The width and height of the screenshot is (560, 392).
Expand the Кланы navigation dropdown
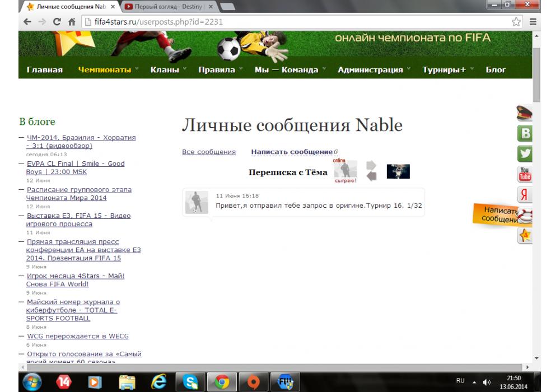click(x=168, y=70)
